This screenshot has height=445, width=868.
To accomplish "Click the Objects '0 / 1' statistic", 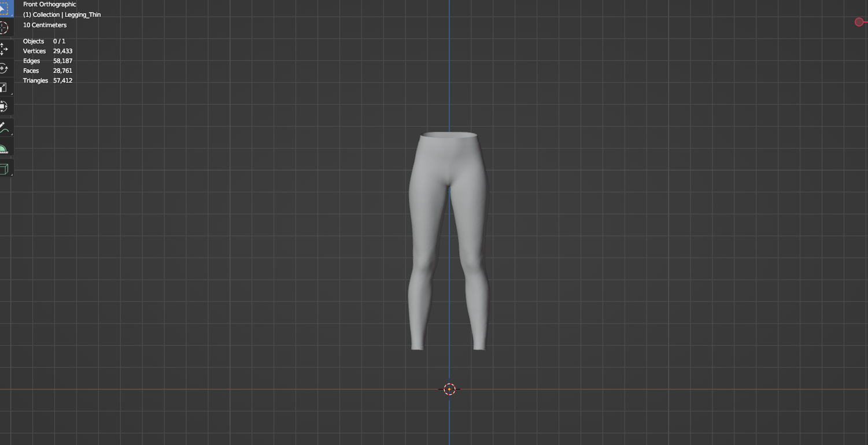I will pyautogui.click(x=59, y=41).
